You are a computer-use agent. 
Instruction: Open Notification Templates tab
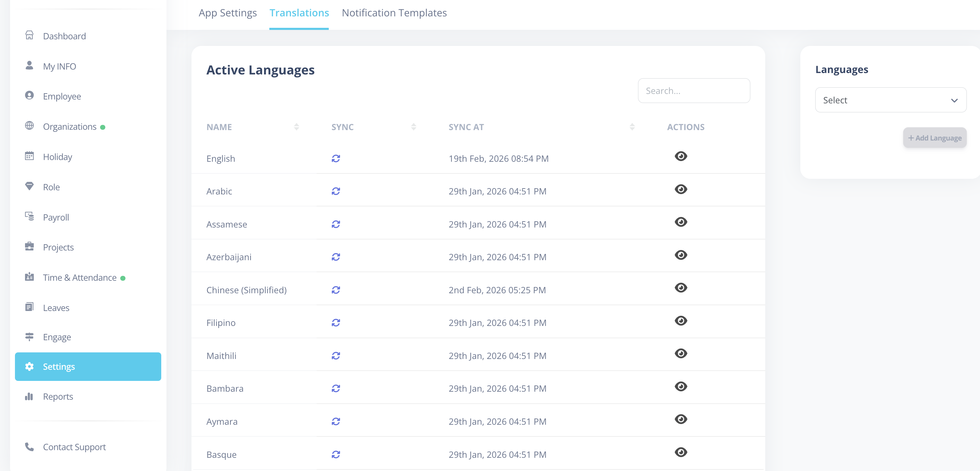click(394, 13)
